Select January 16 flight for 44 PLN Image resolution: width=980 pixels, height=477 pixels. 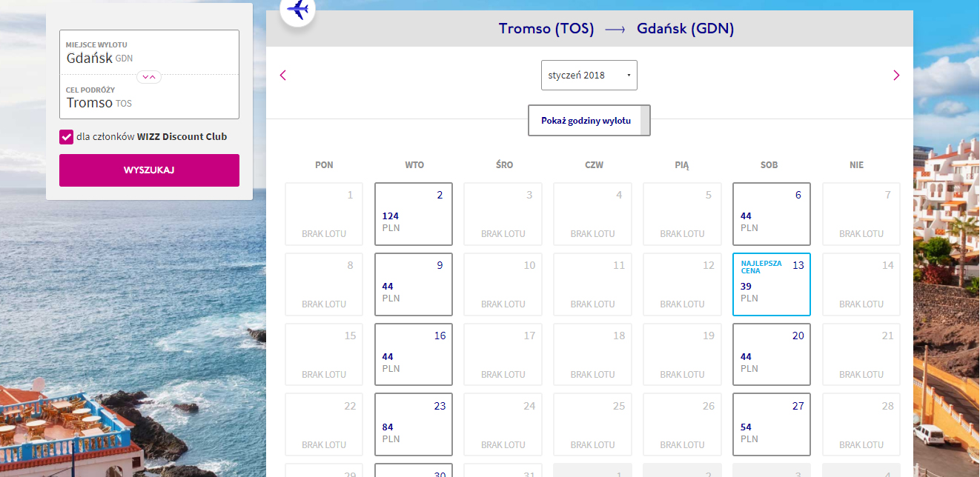point(413,355)
